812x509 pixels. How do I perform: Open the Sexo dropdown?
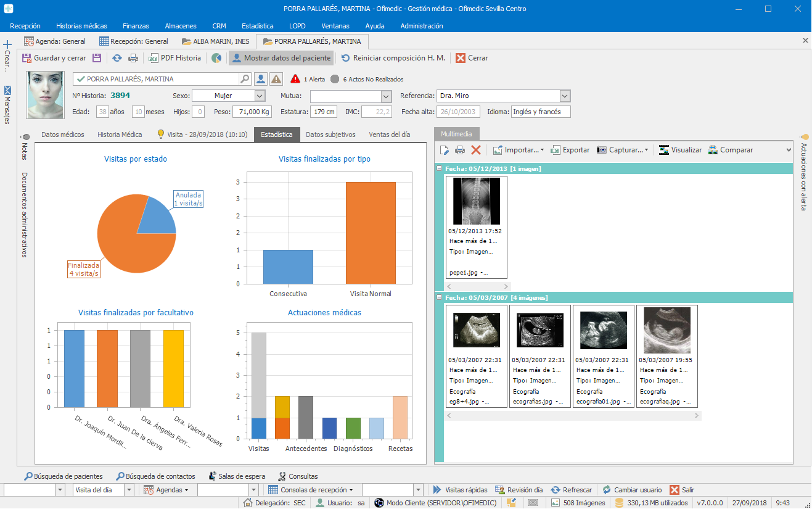(260, 96)
